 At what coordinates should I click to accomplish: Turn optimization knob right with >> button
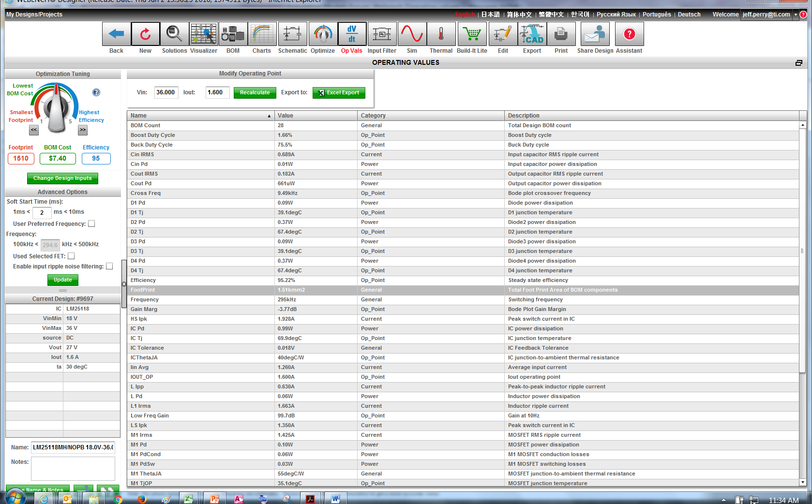click(x=83, y=130)
